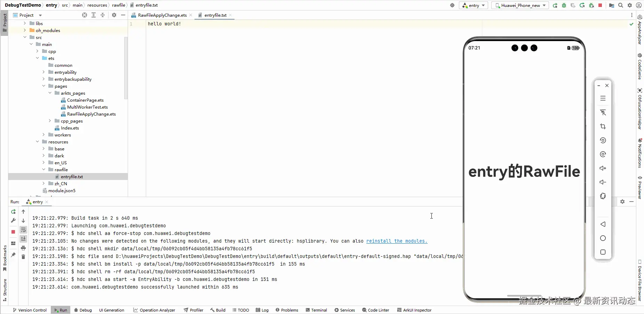Toggle pin tab in the Run panel

[x=13, y=255]
